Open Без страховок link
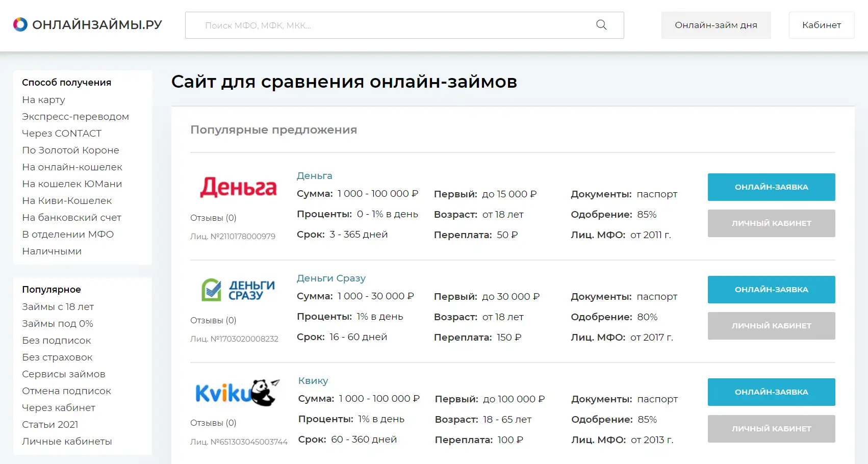 coord(57,357)
